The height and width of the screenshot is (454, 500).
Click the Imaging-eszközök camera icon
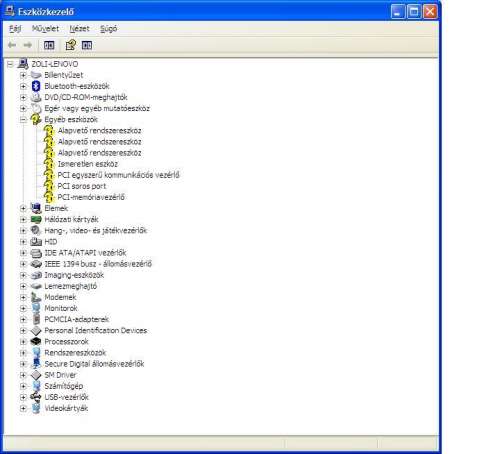(36, 275)
